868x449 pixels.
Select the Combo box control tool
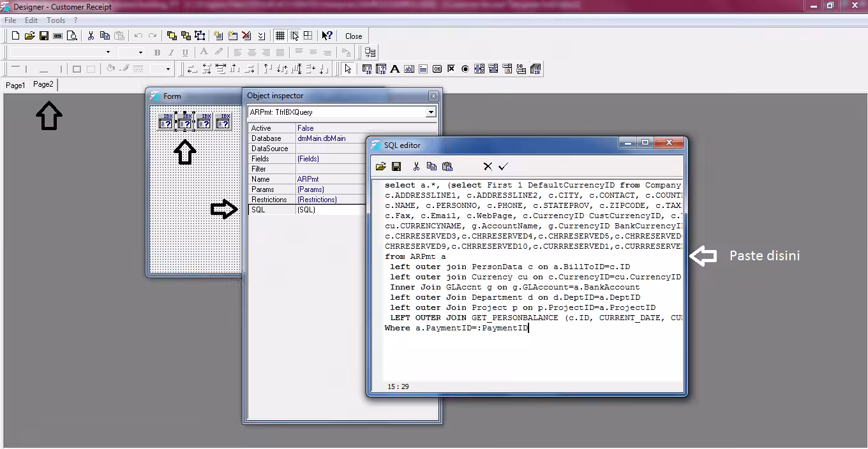493,69
